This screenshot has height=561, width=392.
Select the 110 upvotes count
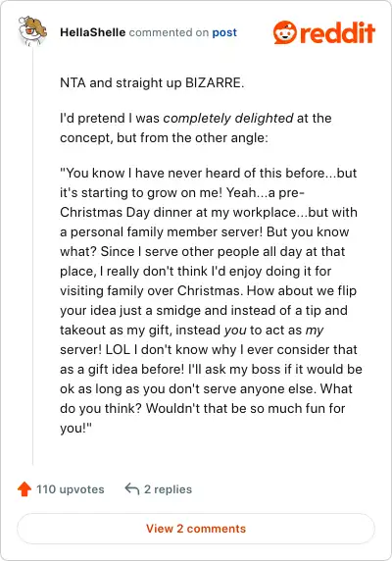(70, 489)
